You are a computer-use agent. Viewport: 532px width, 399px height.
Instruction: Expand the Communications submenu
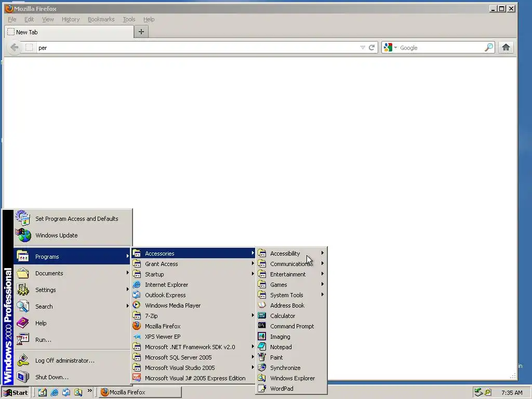(x=291, y=264)
